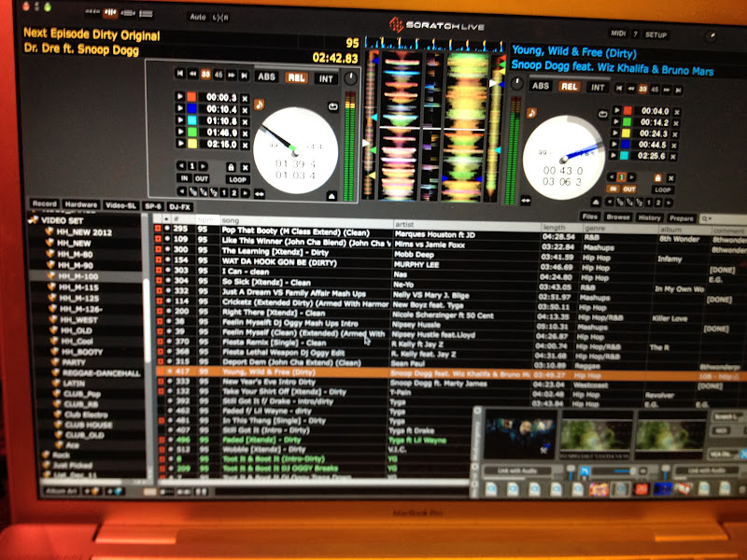Click the MIDI assign button
This screenshot has width=747, height=560.
click(x=618, y=34)
